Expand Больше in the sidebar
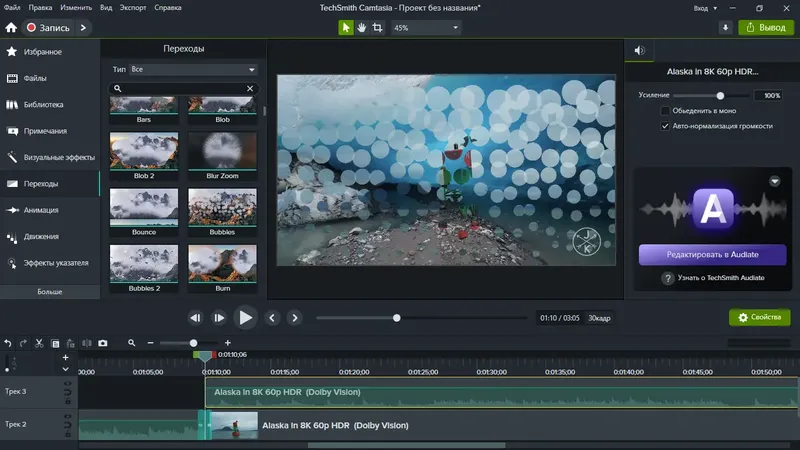This screenshot has width=800, height=450. pos(49,292)
